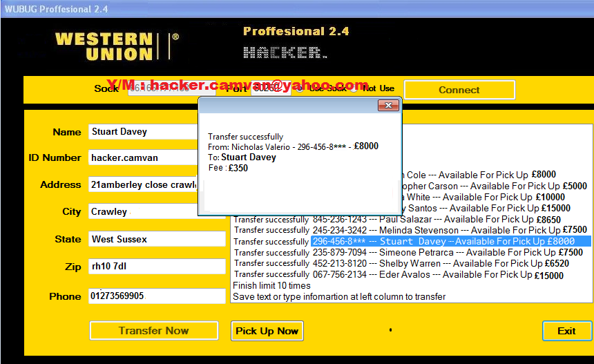Click into the City field showing Crawley
This screenshot has width=594, height=364.
tap(143, 211)
